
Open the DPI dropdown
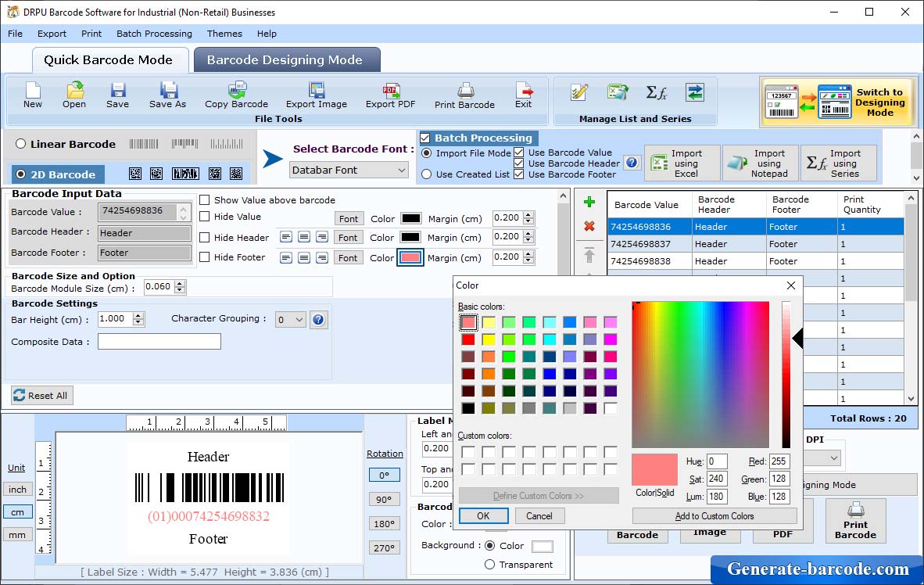click(x=834, y=458)
